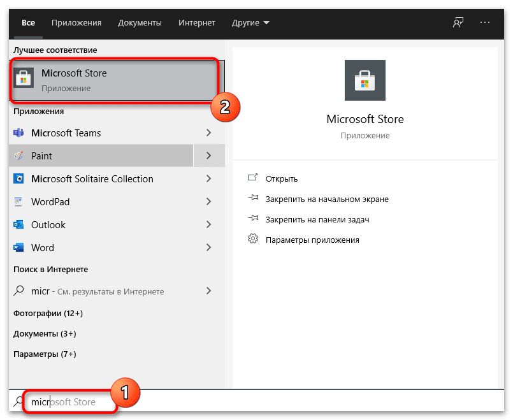Click the Microsoft Solitaire Collection icon
This screenshot has width=513, height=420.
(18, 178)
